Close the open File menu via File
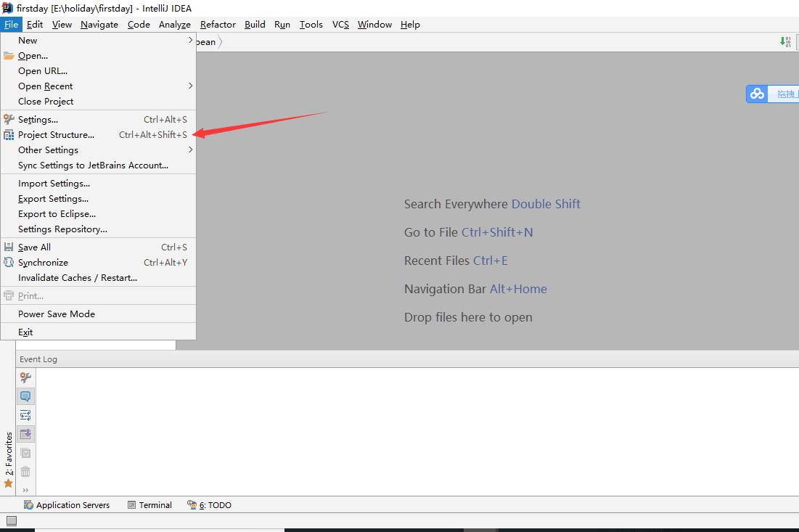Viewport: 799px width, 532px height. 11,25
